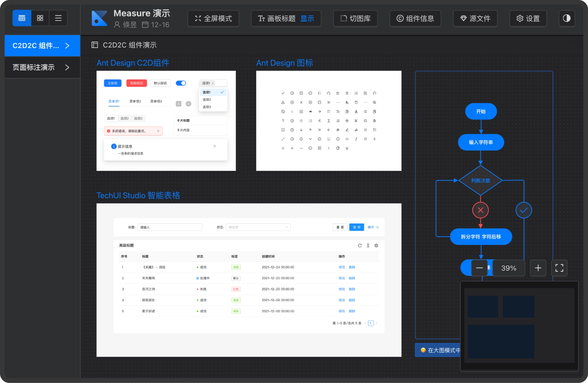Click 删除 for row 君子好逑
The width and height of the screenshot is (588, 383).
(x=352, y=311)
